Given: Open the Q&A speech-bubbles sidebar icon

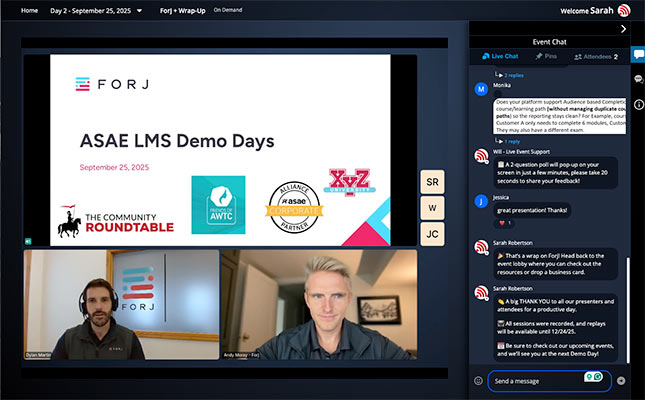Looking at the screenshot, I should click(638, 79).
